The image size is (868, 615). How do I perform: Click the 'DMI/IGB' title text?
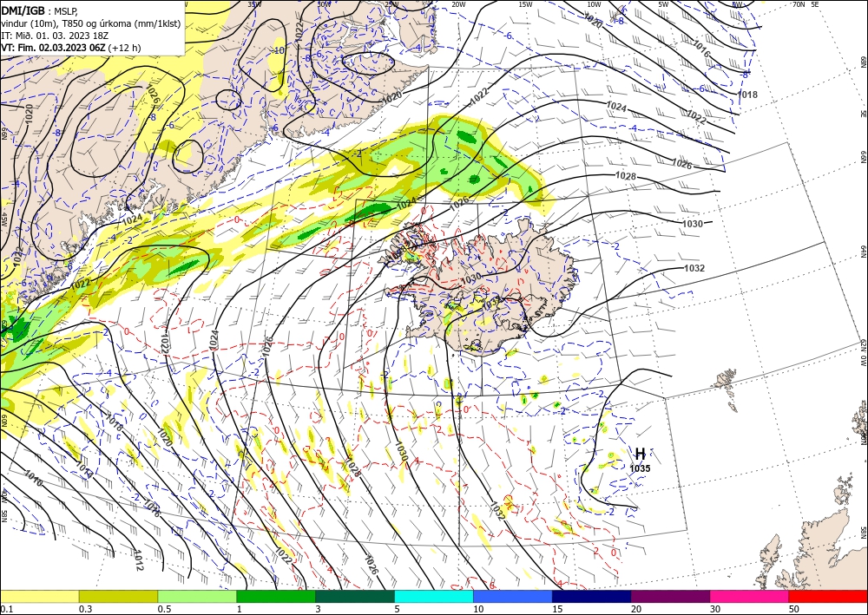coord(23,10)
